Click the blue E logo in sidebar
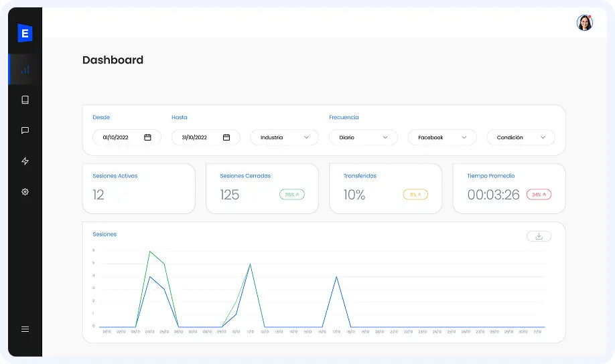 (25, 33)
